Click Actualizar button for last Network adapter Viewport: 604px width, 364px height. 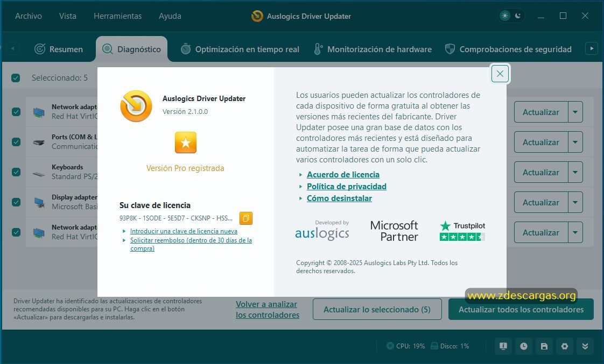tap(541, 232)
